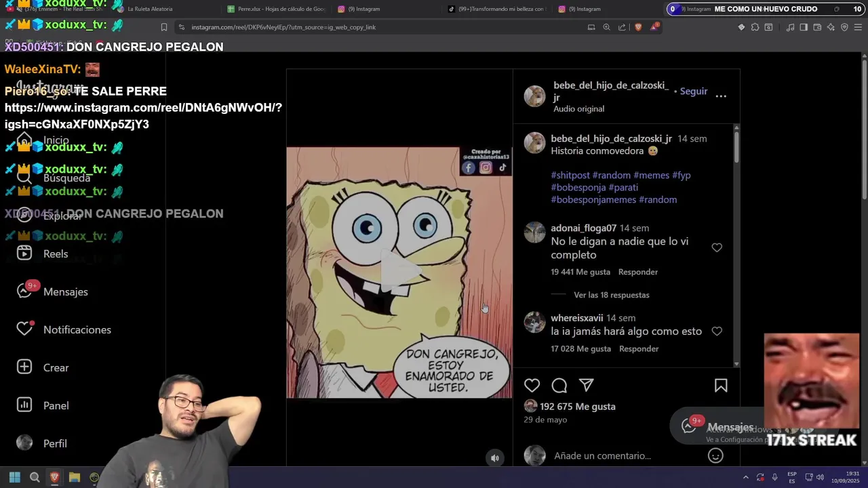Open the Windows Start button

tap(15, 477)
